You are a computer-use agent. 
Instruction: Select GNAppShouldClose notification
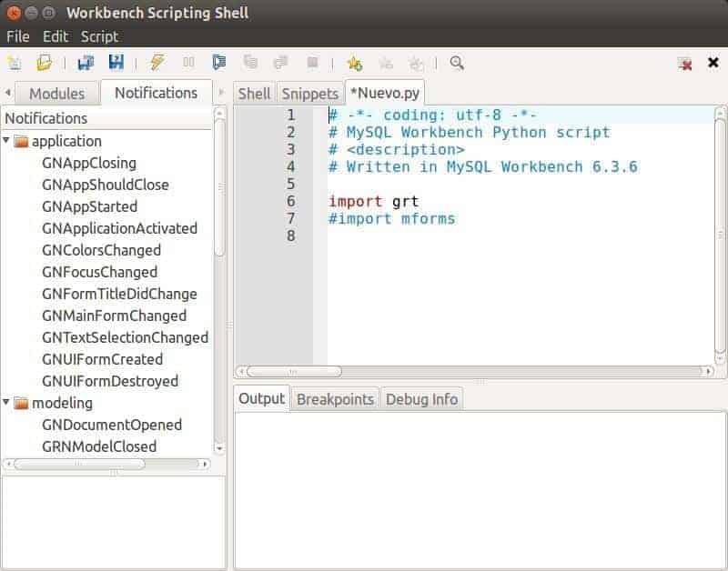(x=106, y=185)
